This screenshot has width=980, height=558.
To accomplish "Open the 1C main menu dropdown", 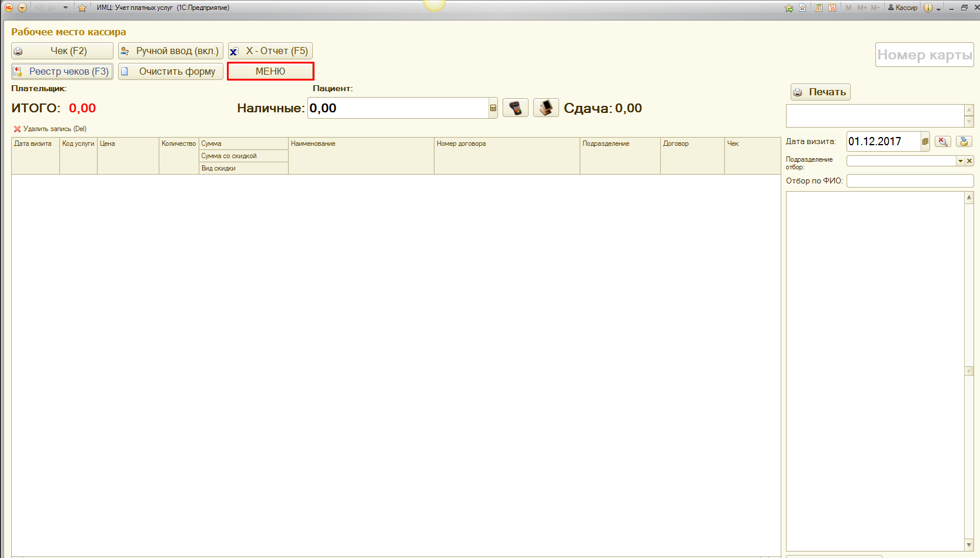I will 22,8.
